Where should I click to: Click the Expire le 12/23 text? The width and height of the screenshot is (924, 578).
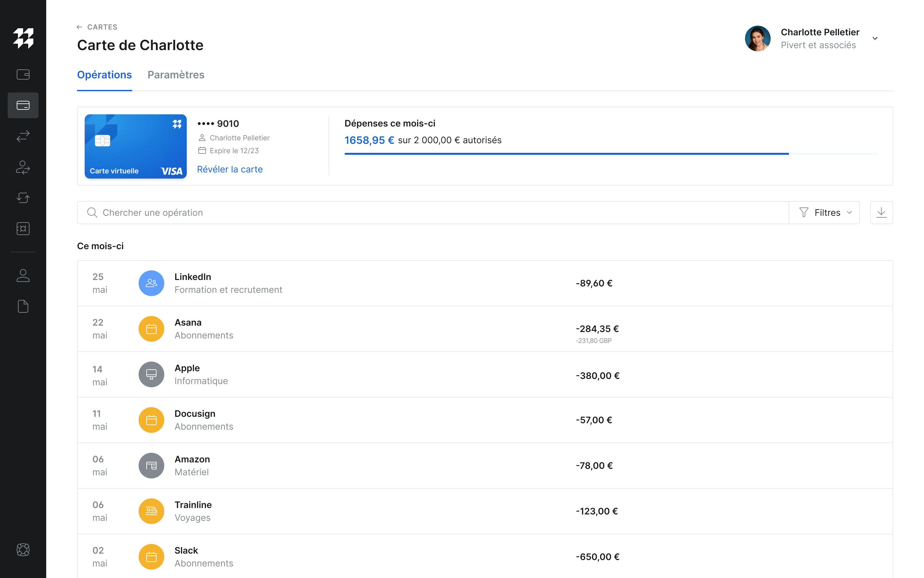click(234, 151)
